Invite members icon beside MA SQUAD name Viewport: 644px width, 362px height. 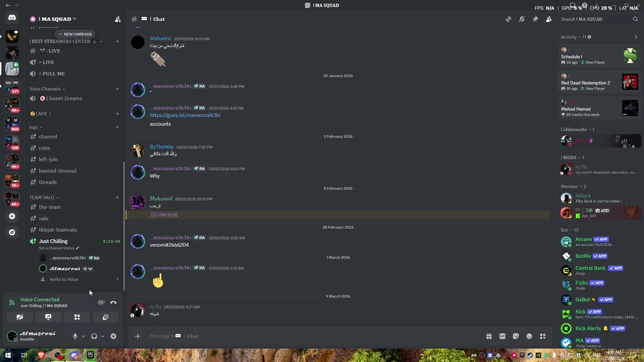click(118, 19)
